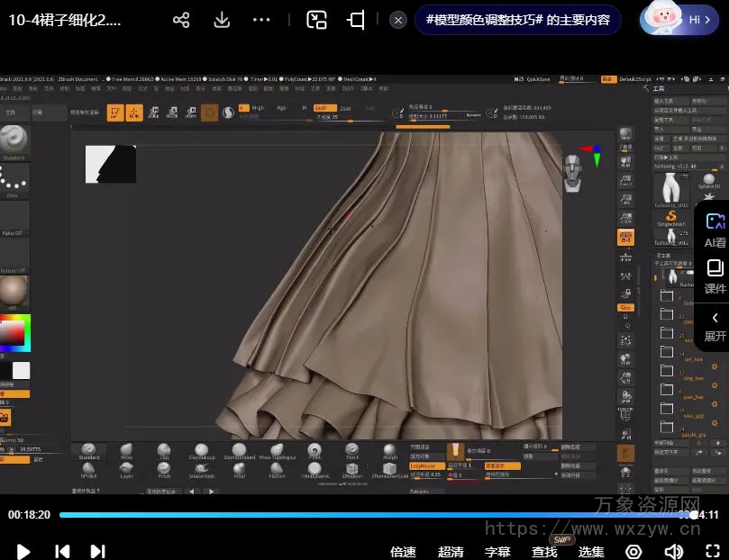This screenshot has height=560, width=729.
Task: Open the three-dot more options menu
Action: coord(261,20)
